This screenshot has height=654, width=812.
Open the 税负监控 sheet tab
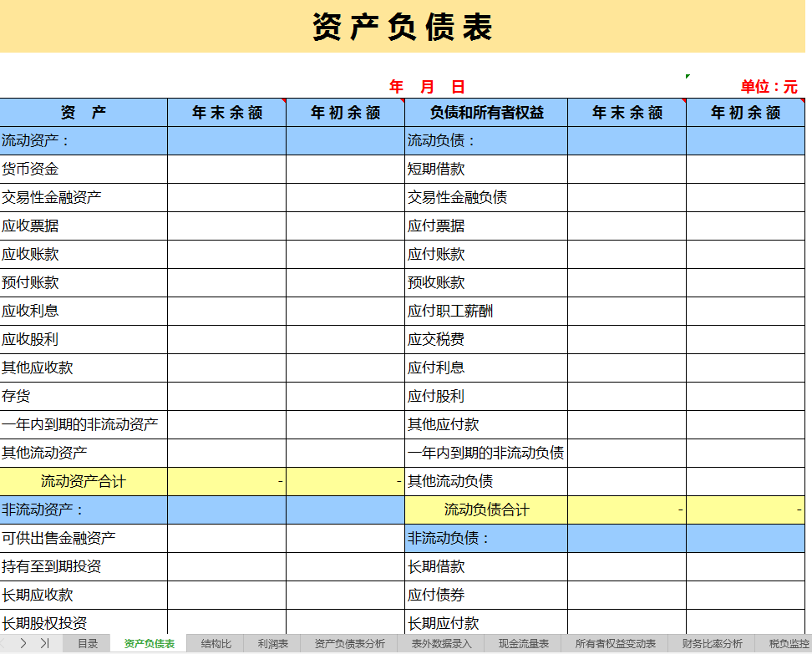(x=789, y=644)
